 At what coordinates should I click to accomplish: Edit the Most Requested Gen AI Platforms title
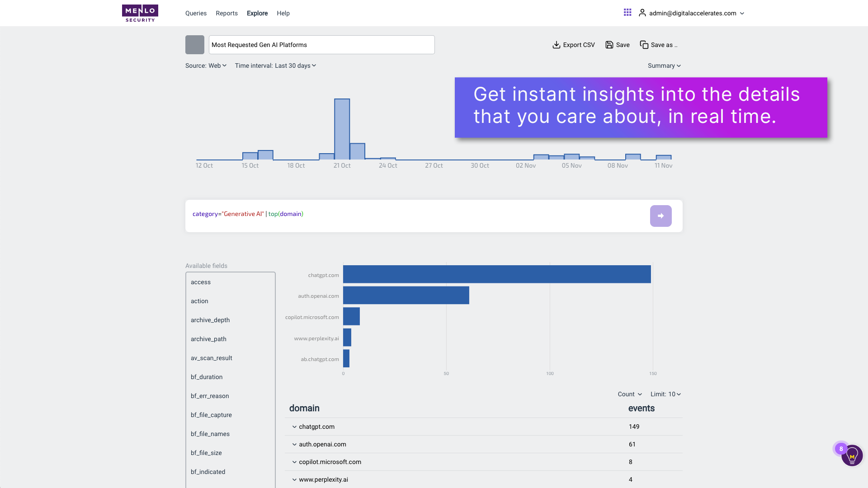(x=321, y=45)
